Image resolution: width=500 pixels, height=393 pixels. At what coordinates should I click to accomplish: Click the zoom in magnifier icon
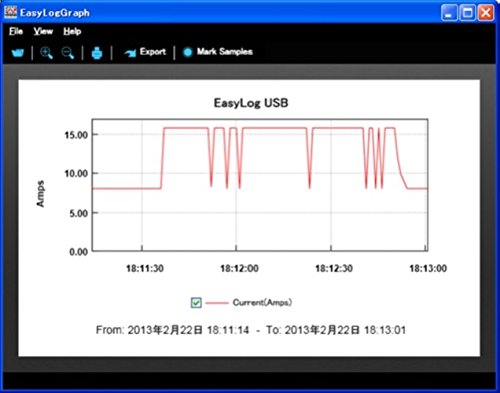click(46, 53)
